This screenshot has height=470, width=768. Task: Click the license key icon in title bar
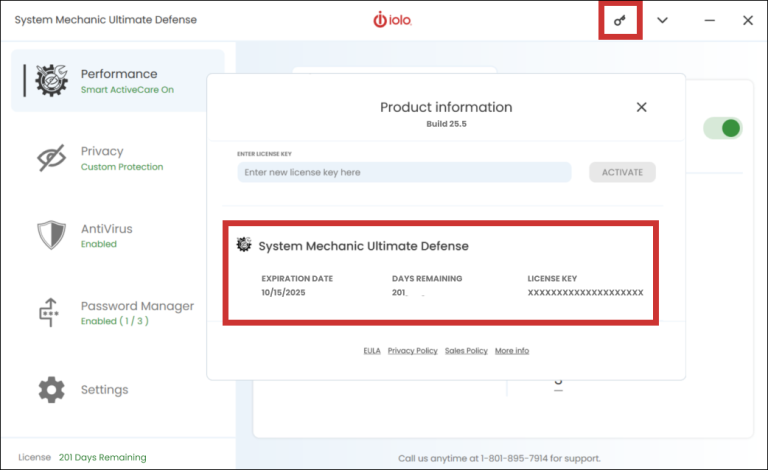[x=620, y=20]
